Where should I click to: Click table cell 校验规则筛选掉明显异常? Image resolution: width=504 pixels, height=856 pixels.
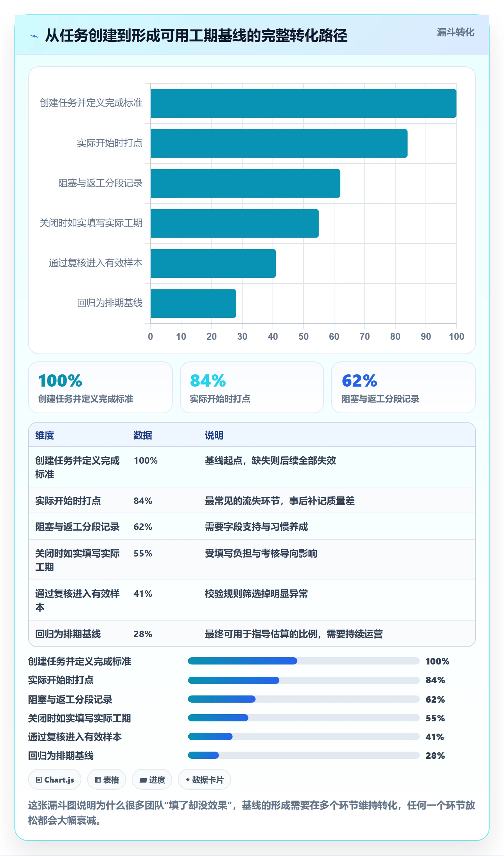coord(256,594)
